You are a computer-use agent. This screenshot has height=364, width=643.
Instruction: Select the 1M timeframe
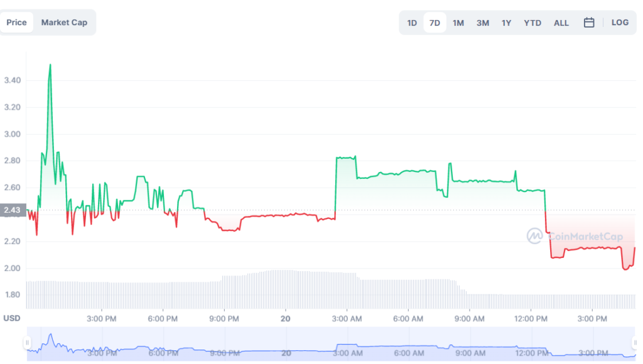(458, 22)
